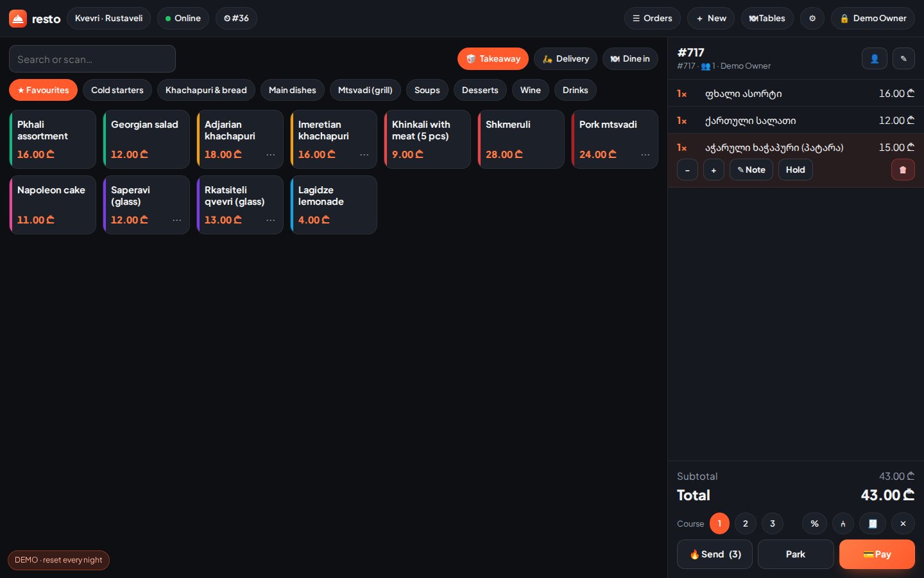The height and width of the screenshot is (578, 924).
Task: Open the customer profile icon for order #717
Action: (874, 58)
